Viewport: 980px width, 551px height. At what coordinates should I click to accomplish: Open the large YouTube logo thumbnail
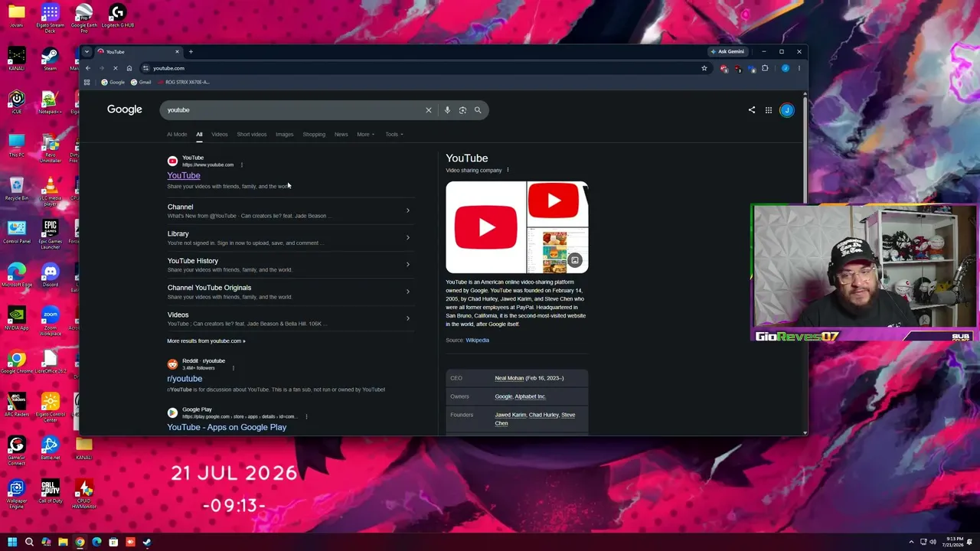(485, 227)
